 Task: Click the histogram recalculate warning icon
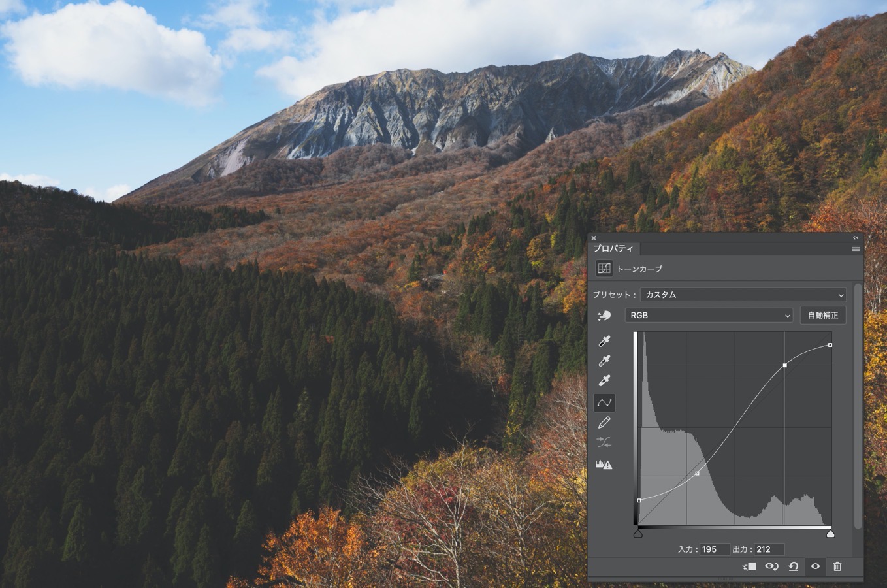click(x=604, y=465)
